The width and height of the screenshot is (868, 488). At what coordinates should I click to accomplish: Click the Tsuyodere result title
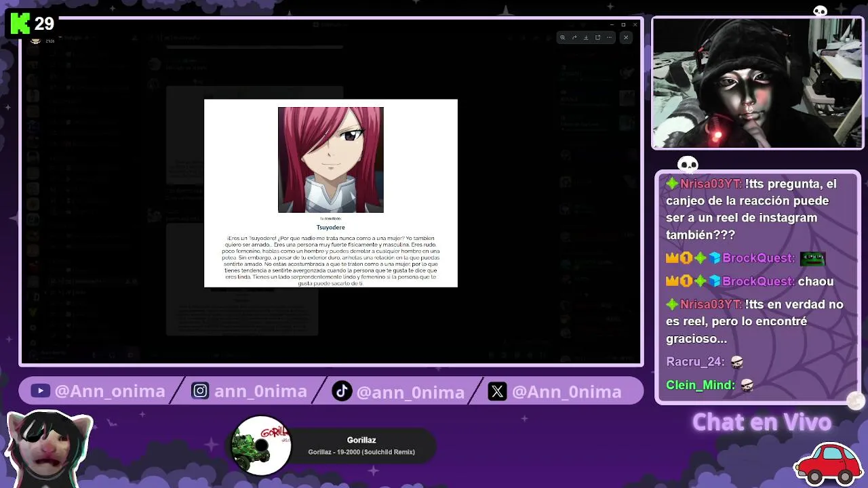pos(331,227)
